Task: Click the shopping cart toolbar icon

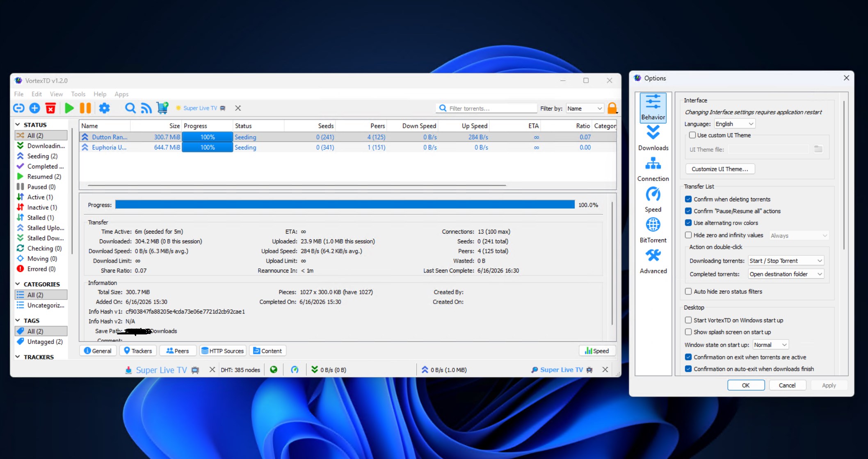Action: click(x=162, y=108)
